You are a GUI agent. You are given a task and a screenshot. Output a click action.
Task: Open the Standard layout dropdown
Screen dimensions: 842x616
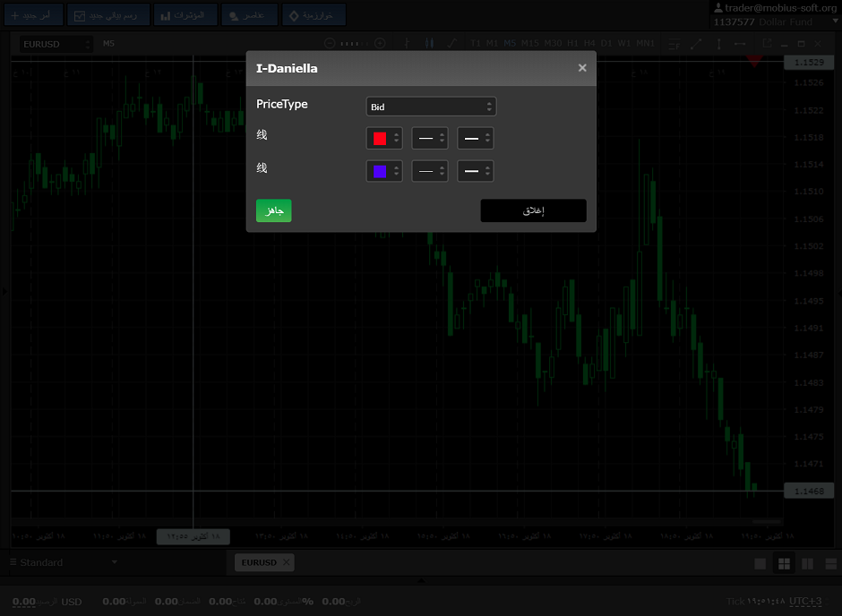point(64,562)
